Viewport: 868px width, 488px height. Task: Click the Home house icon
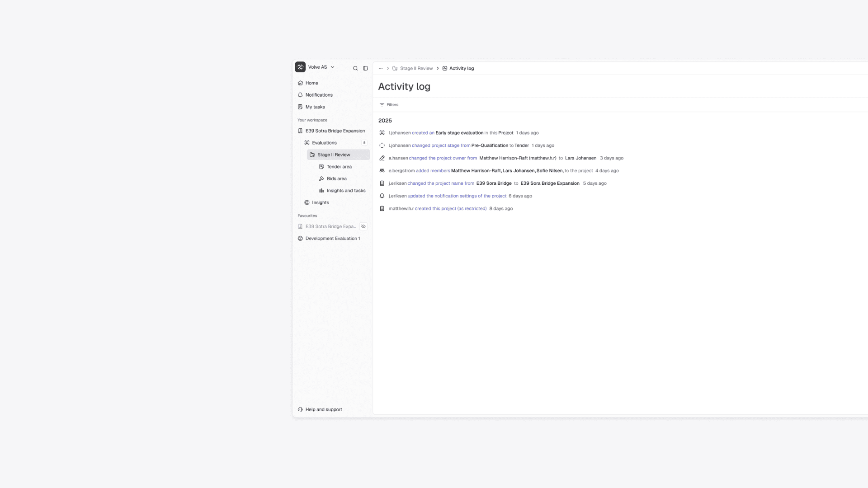[x=300, y=83]
